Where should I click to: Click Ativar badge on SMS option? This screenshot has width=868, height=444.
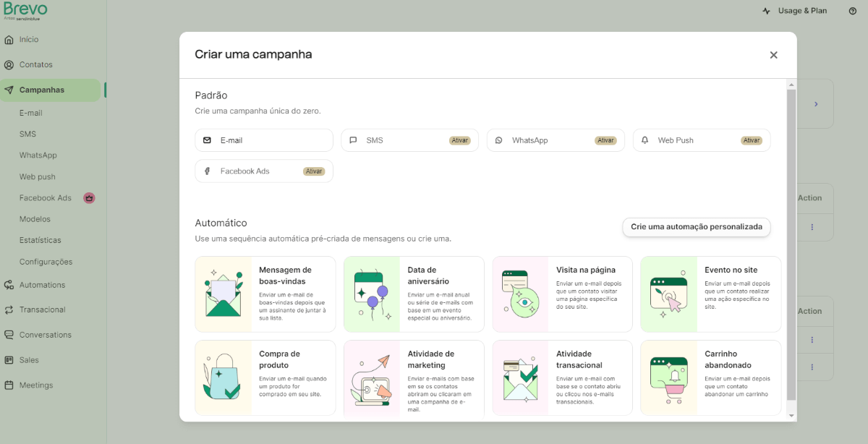(x=460, y=140)
